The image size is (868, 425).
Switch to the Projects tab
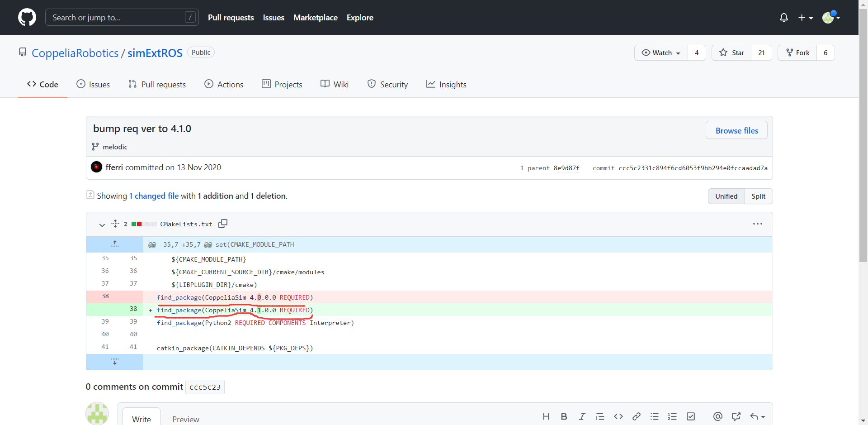tap(282, 84)
